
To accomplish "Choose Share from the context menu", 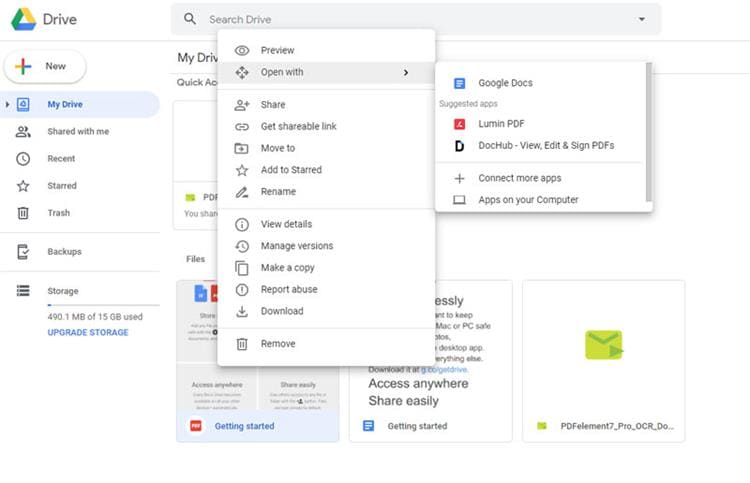I will coord(326,105).
